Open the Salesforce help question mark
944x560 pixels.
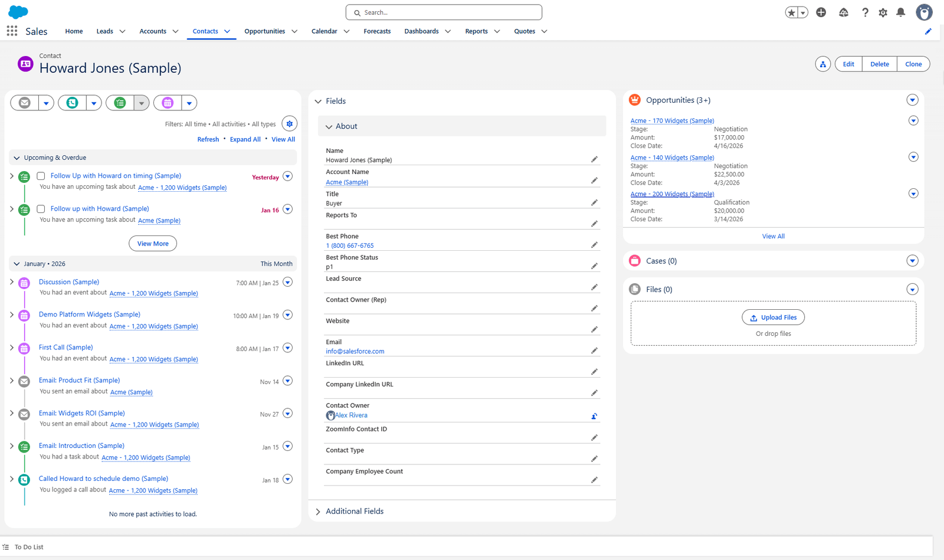tap(865, 12)
